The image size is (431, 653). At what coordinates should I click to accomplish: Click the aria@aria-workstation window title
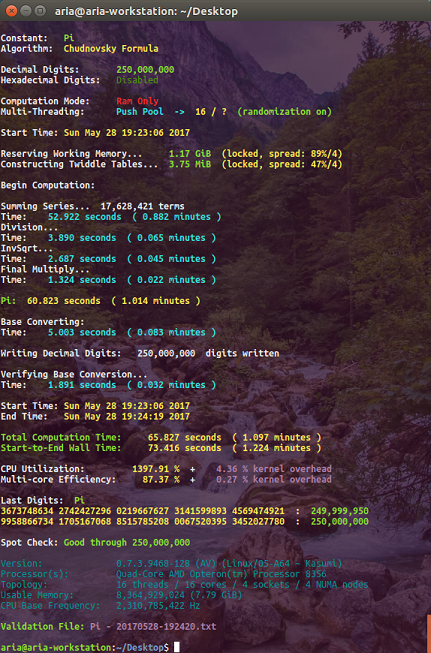click(146, 11)
